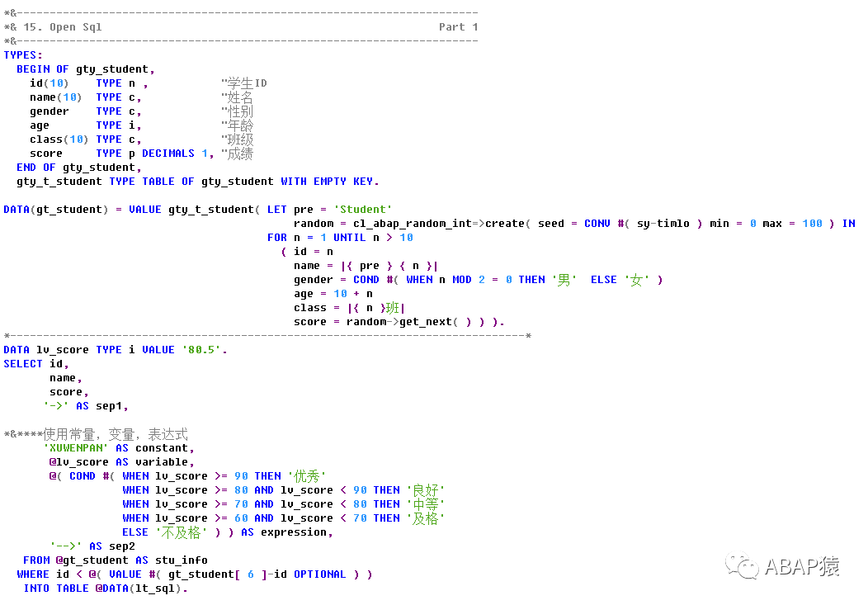This screenshot has width=868, height=605.
Task: Click the 'END OF gty_student,' line
Action: [x=78, y=168]
